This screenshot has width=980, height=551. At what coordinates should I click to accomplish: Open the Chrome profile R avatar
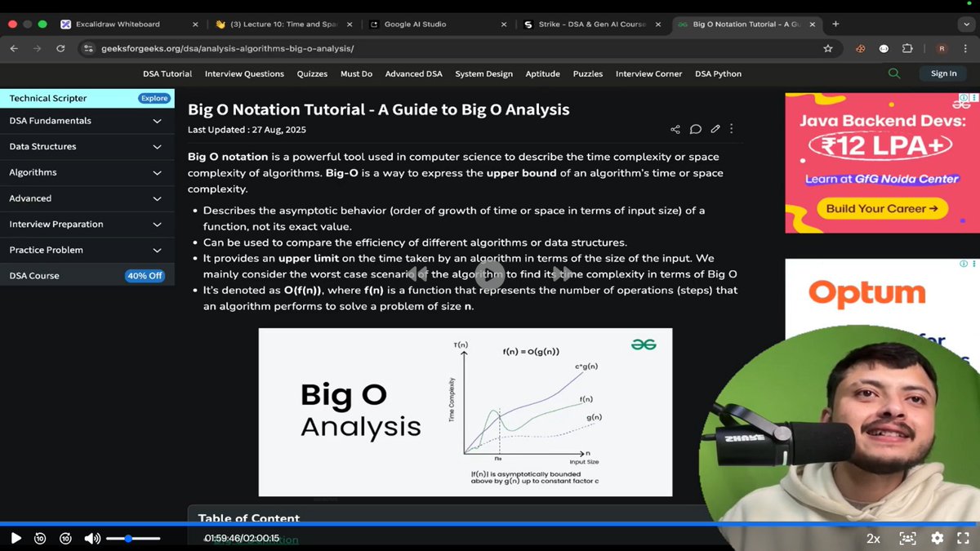tap(942, 49)
